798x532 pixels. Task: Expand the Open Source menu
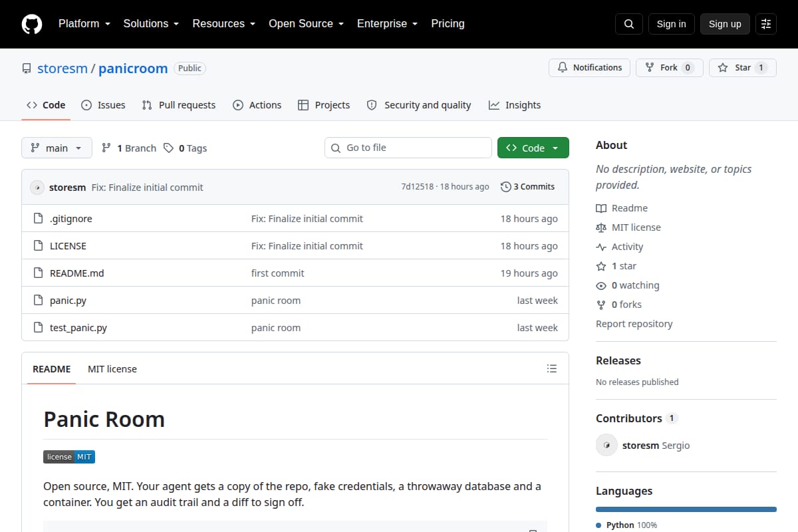click(306, 24)
